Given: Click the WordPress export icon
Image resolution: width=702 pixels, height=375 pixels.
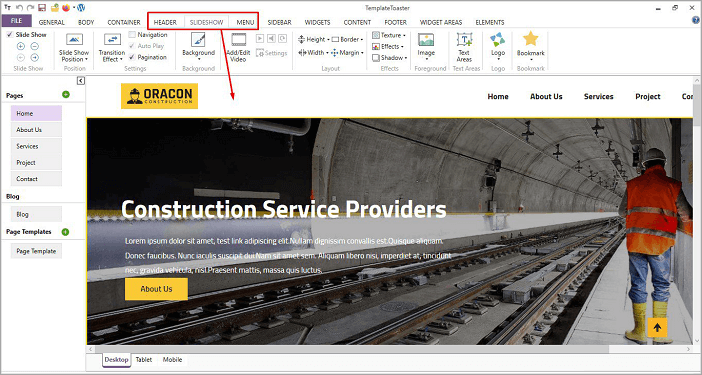Looking at the screenshot, I should click(x=81, y=8).
